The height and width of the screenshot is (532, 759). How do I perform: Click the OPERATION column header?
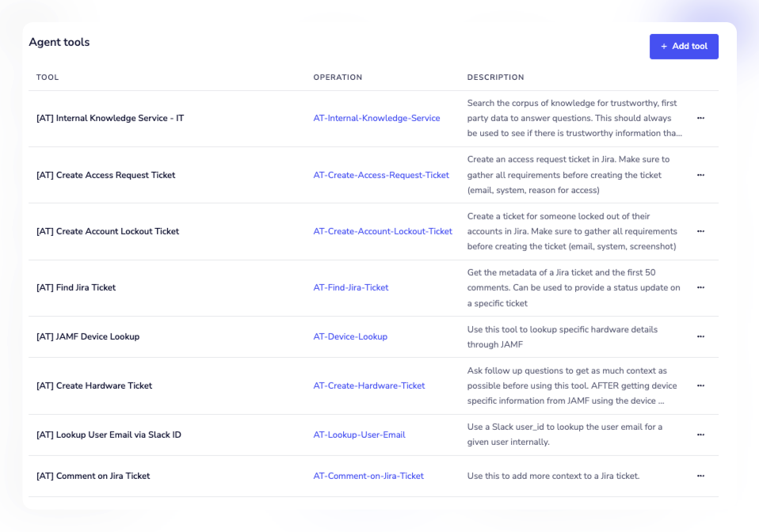point(338,78)
